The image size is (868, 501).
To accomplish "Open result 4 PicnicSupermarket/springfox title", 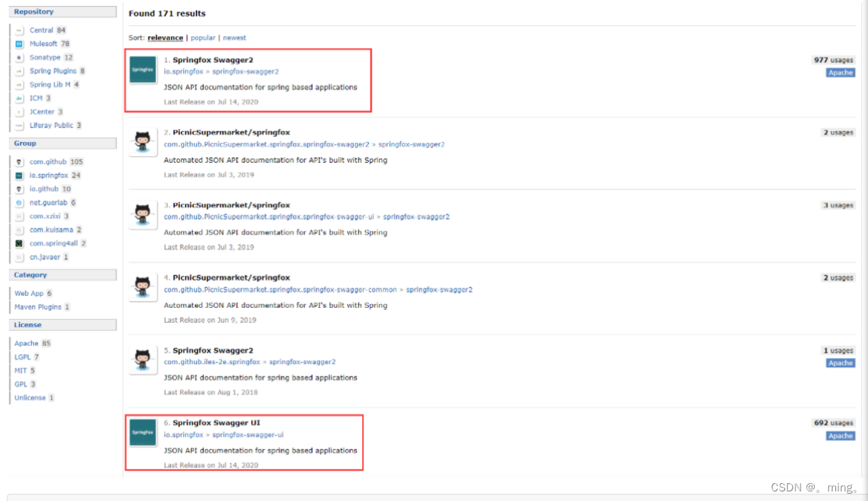I will 231,278.
